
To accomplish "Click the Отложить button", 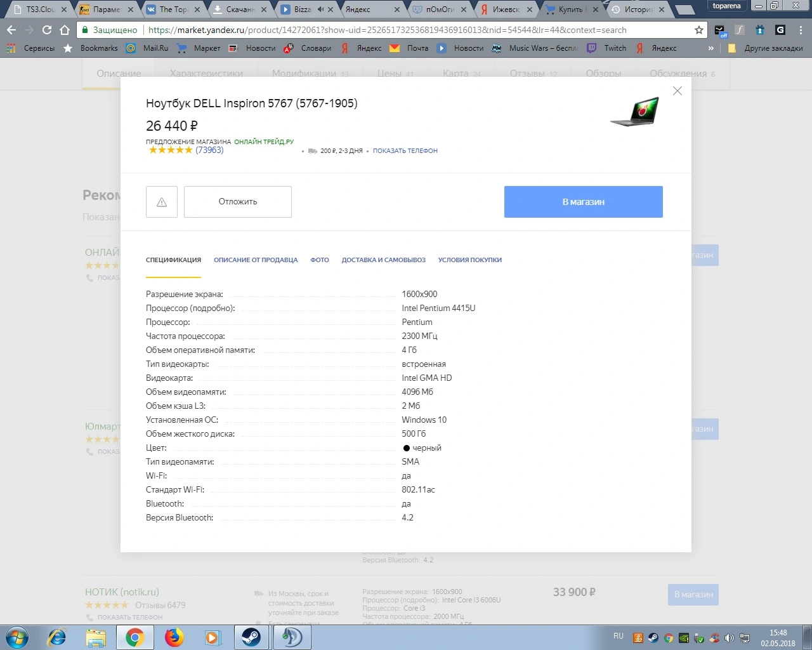I will coord(238,202).
